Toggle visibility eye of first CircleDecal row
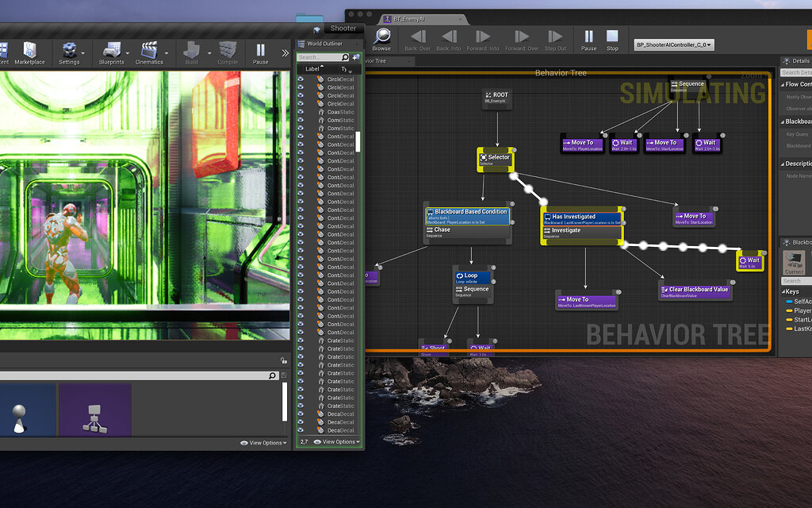Viewport: 812px width, 508px height. (x=301, y=79)
